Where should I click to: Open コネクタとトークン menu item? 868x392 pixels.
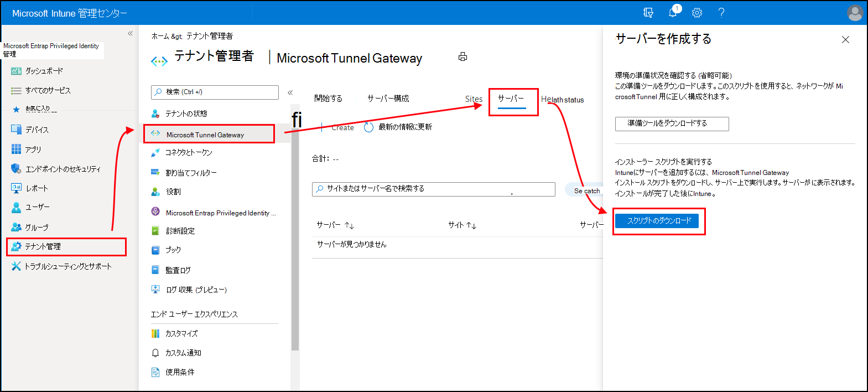189,152
